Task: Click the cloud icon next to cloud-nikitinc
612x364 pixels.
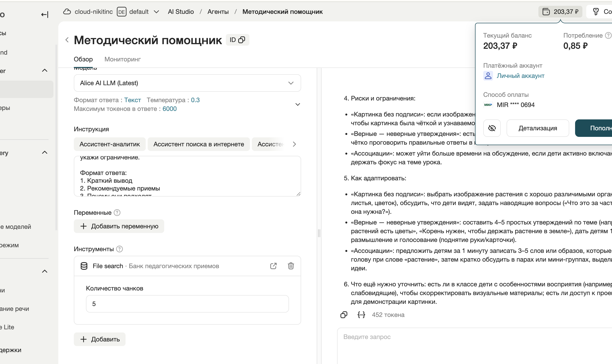Action: coord(67,12)
